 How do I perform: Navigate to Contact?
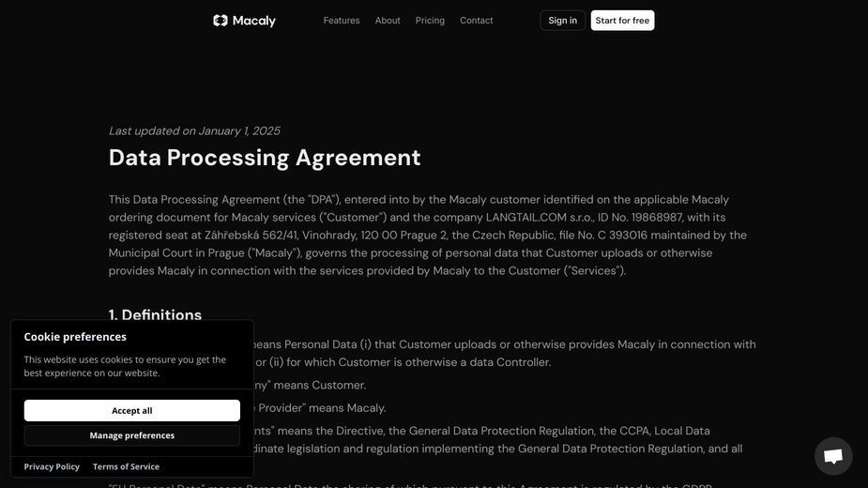[476, 21]
